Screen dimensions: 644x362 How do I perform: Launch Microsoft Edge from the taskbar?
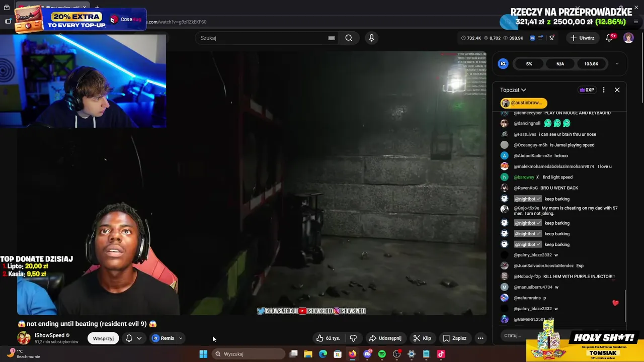pyautogui.click(x=323, y=354)
